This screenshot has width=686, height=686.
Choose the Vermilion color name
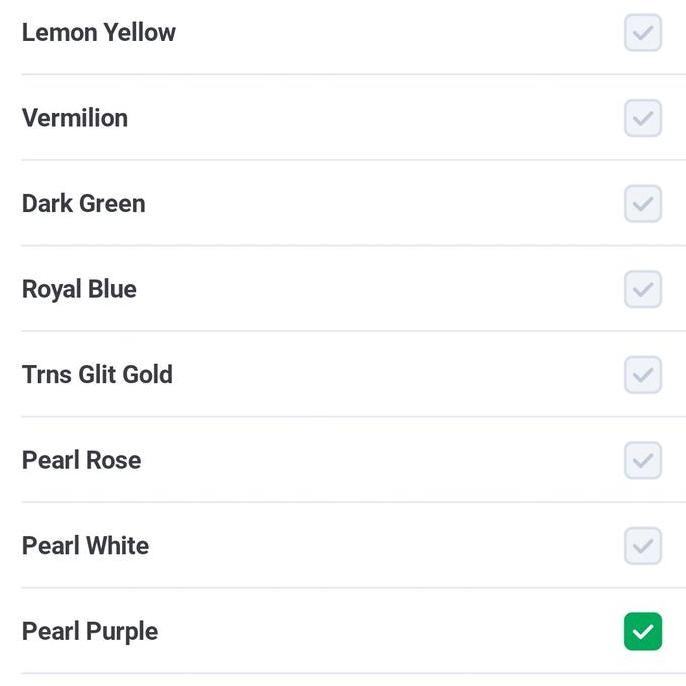[x=75, y=118]
